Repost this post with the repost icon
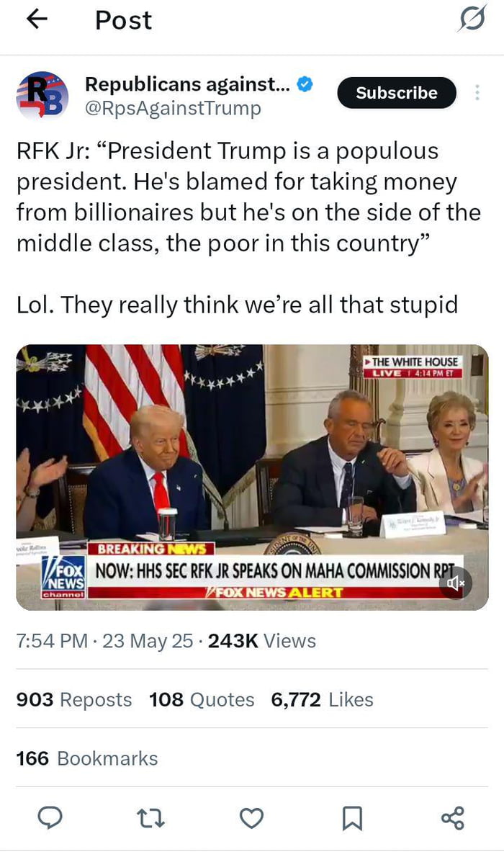This screenshot has height=857, width=504. [x=150, y=818]
